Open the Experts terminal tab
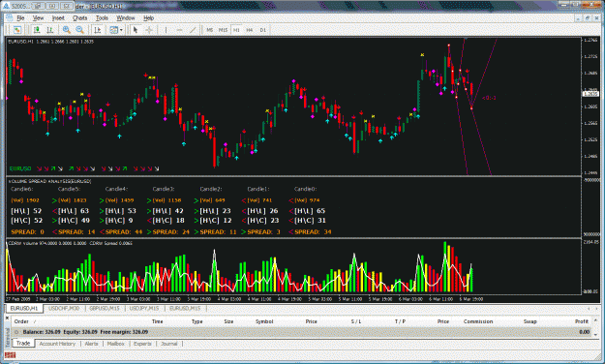605x364 pixels. click(142, 344)
